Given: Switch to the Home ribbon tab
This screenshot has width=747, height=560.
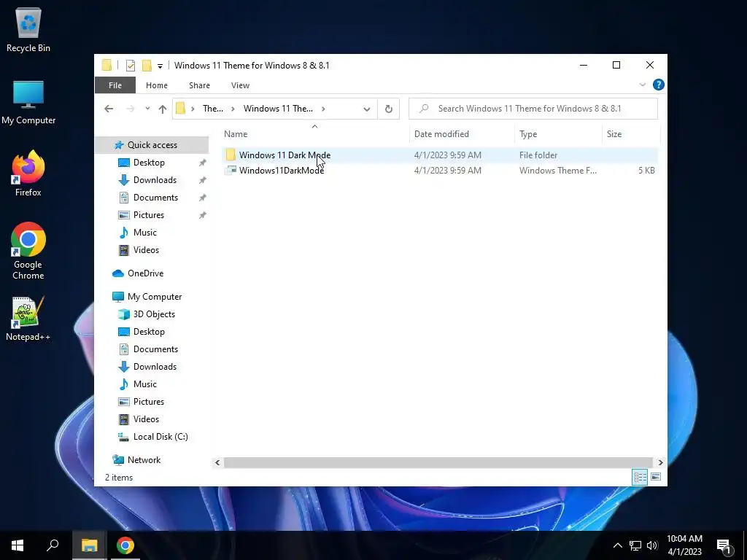Looking at the screenshot, I should tap(157, 85).
